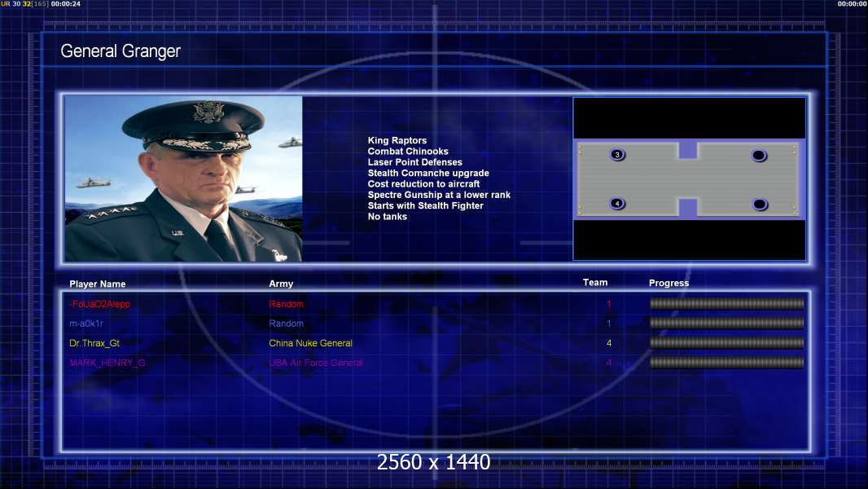Click start position marker 4 on the minimap
868x489 pixels.
617,203
